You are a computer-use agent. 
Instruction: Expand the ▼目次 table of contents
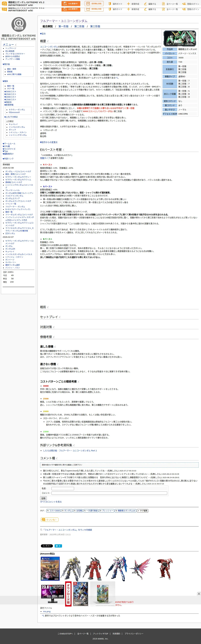tap(43, 34)
